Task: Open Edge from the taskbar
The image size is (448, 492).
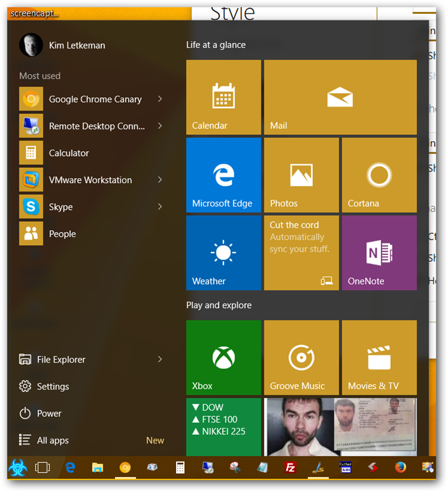Action: point(70,468)
